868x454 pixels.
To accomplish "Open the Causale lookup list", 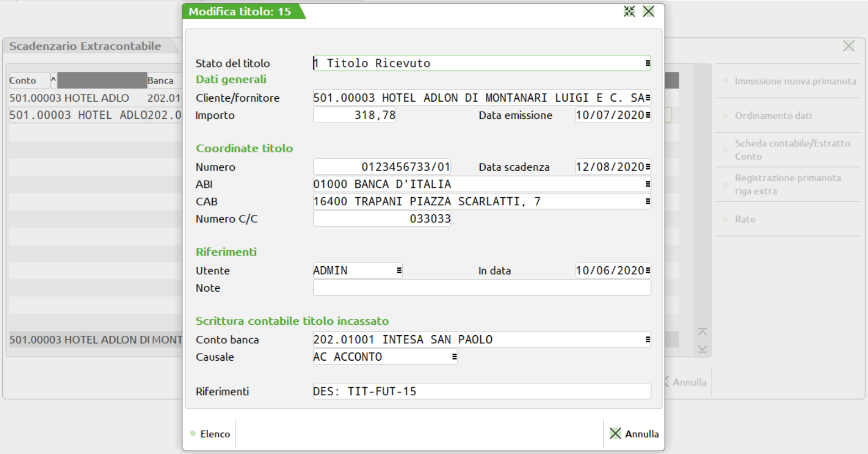I will [454, 357].
